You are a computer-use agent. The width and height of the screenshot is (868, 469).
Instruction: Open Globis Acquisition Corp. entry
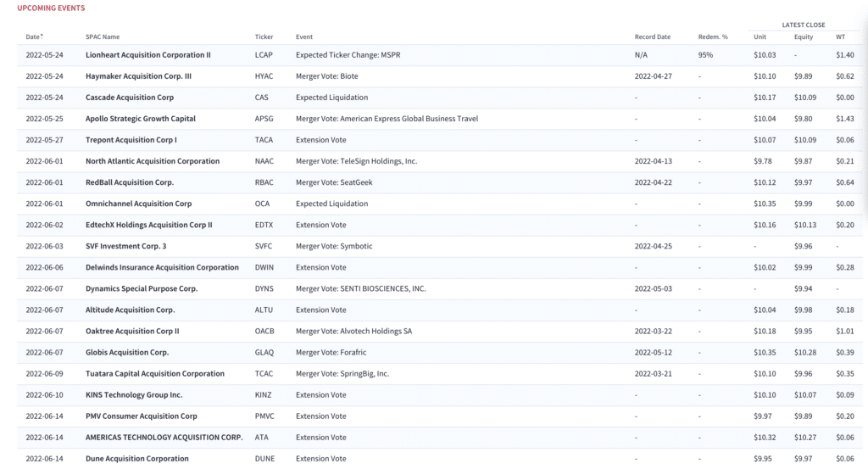[127, 352]
